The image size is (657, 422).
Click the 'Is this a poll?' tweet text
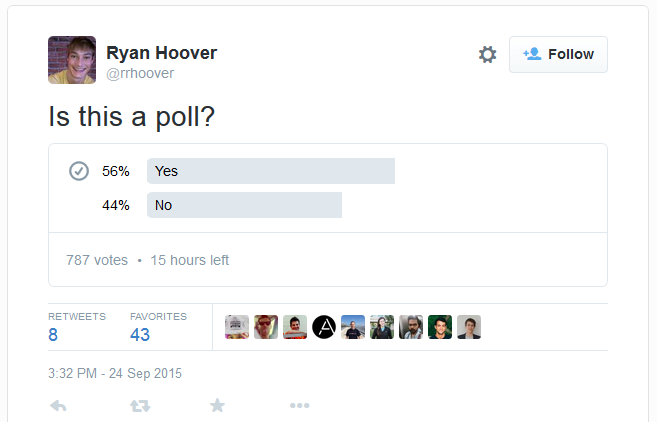pyautogui.click(x=132, y=116)
